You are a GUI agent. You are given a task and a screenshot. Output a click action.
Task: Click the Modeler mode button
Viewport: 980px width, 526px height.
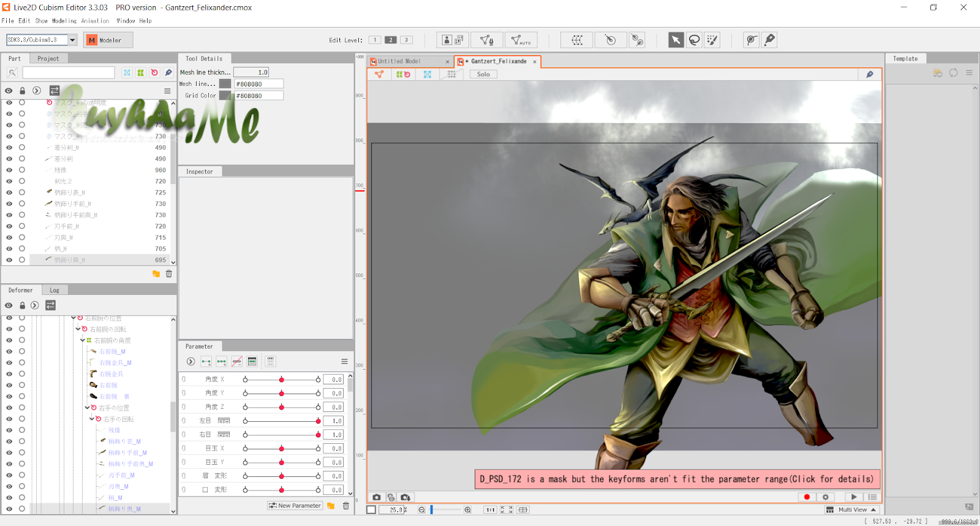pos(108,40)
